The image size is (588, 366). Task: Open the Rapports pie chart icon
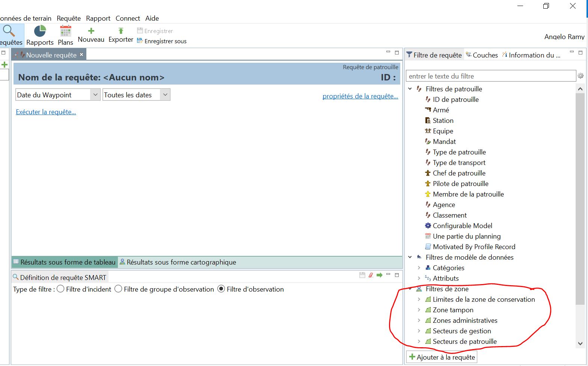point(40,31)
